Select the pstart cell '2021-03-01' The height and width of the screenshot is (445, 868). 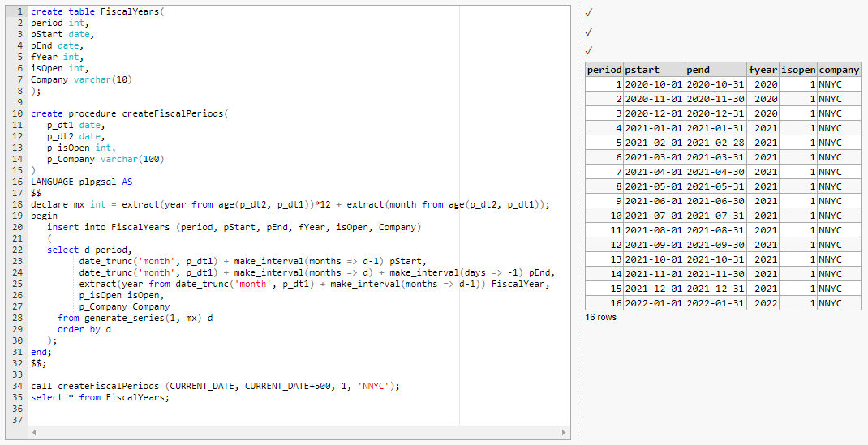654,157
